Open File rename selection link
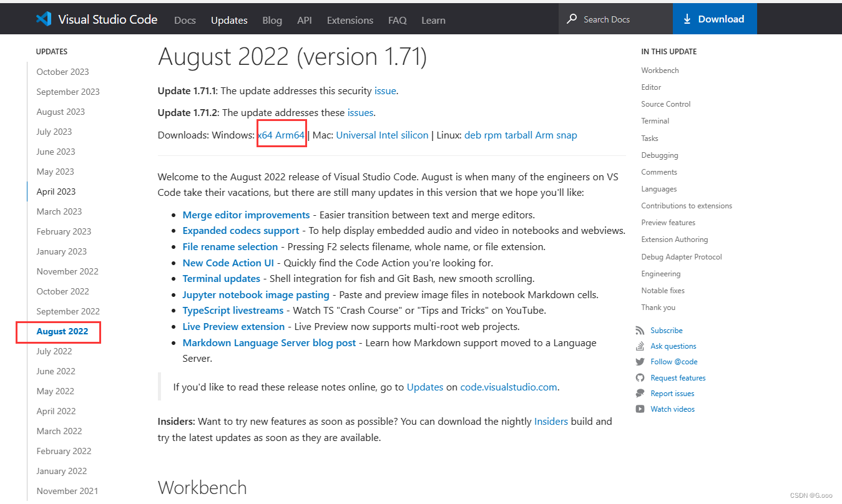This screenshot has height=504, width=842. (x=230, y=246)
